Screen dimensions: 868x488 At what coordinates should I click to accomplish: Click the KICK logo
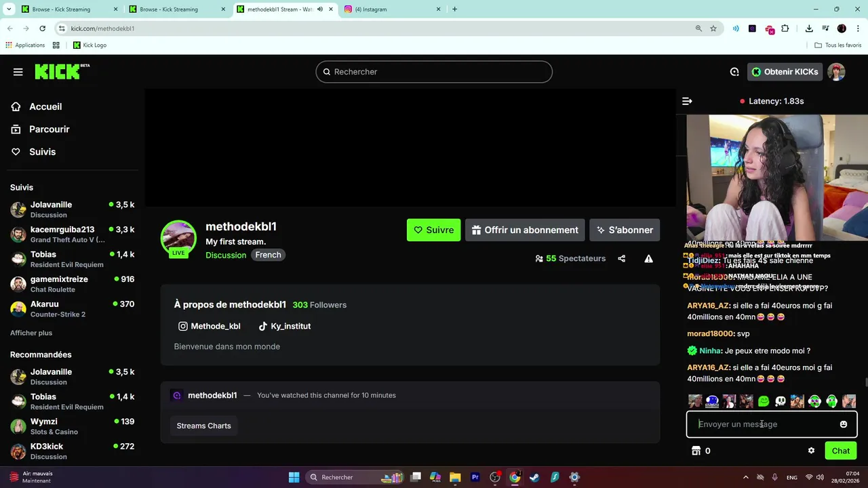[61, 71]
